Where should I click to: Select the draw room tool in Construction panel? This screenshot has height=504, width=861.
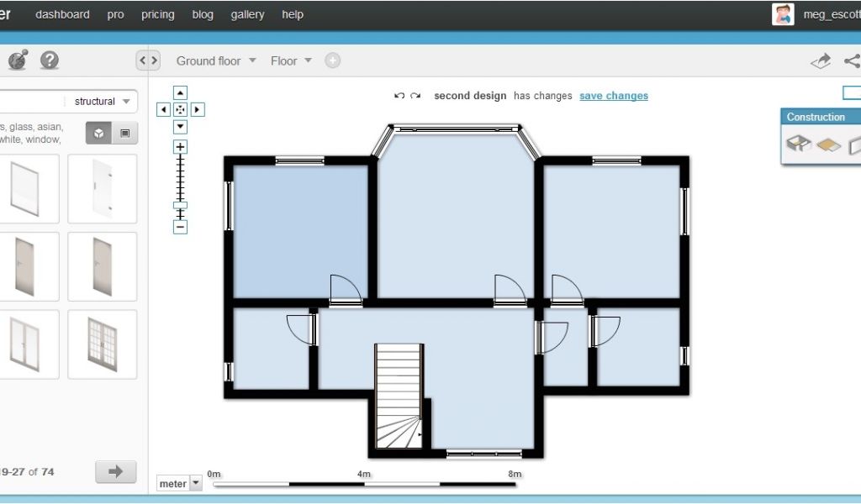click(x=798, y=144)
